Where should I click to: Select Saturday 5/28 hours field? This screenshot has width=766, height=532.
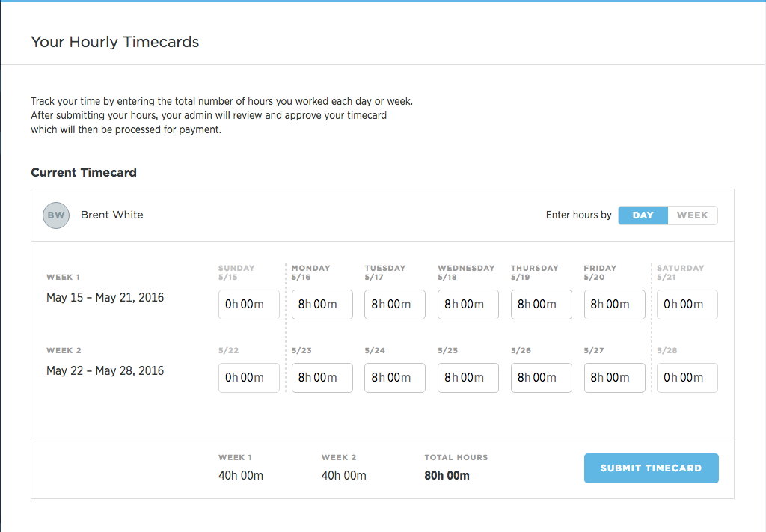click(687, 377)
